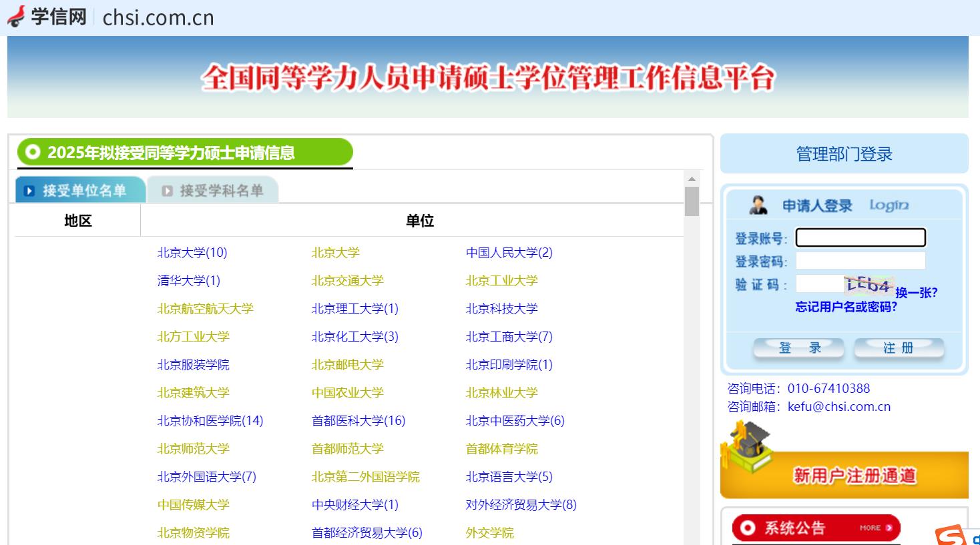Click the 单位 column header
Viewport: 980px width, 545px height.
click(x=420, y=221)
